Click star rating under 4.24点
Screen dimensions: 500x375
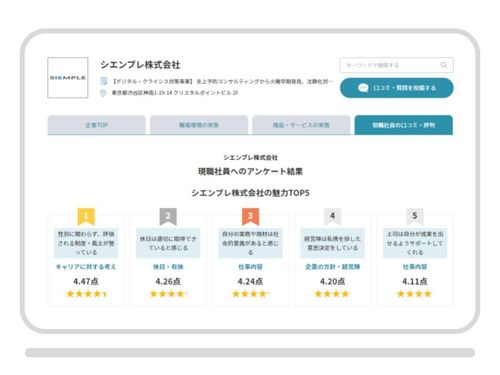251,294
